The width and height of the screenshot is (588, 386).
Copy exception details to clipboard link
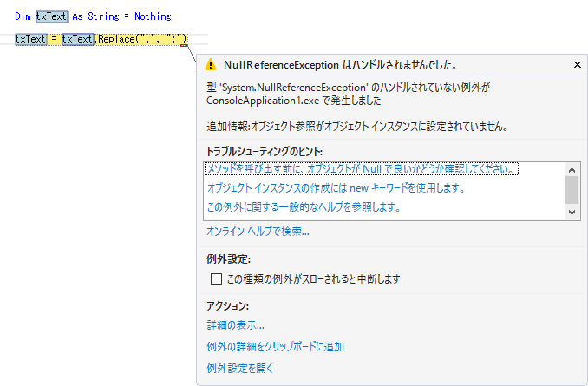pos(275,347)
